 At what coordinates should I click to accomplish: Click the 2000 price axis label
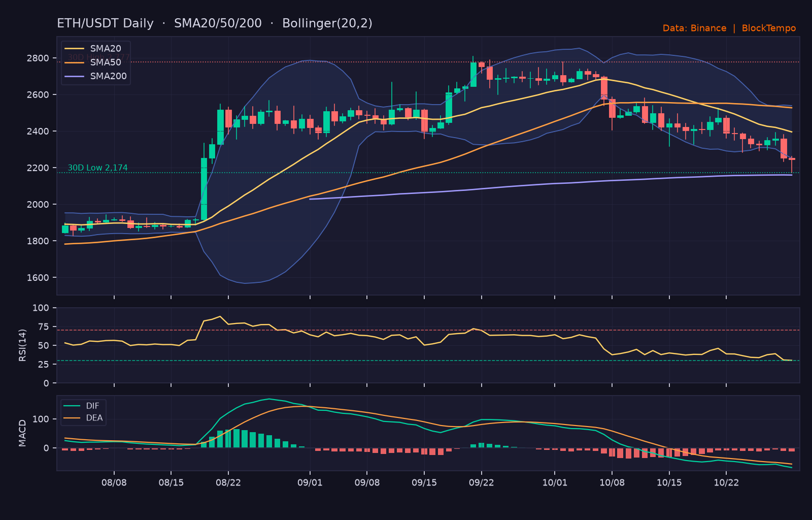(38, 205)
